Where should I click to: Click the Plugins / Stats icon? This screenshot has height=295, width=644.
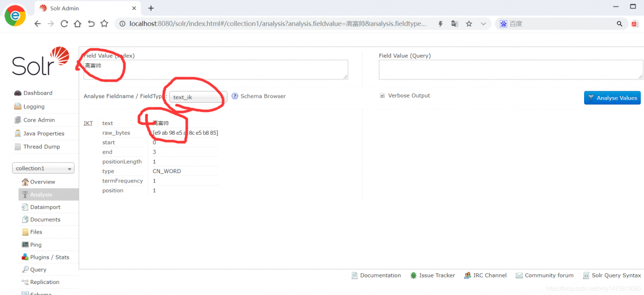(25, 257)
